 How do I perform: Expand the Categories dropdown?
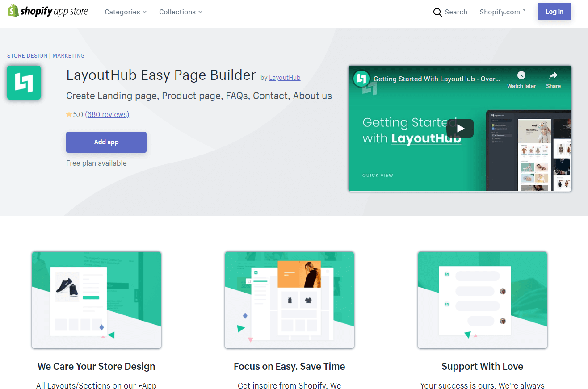coord(126,12)
